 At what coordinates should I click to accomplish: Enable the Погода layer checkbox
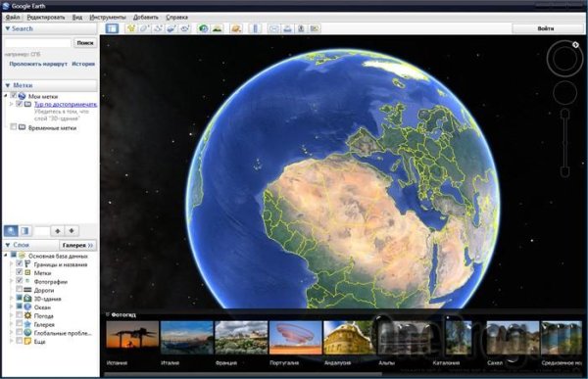[x=20, y=315]
